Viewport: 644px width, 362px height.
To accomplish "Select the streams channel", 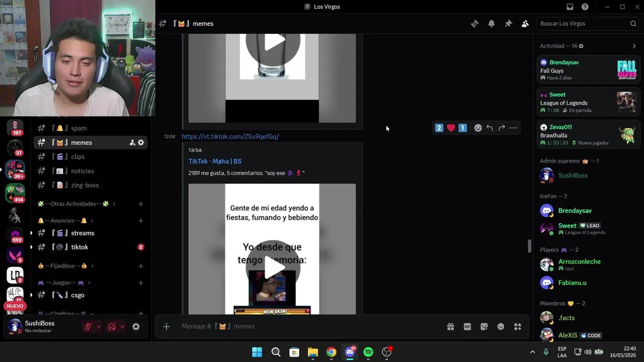I will [x=91, y=233].
